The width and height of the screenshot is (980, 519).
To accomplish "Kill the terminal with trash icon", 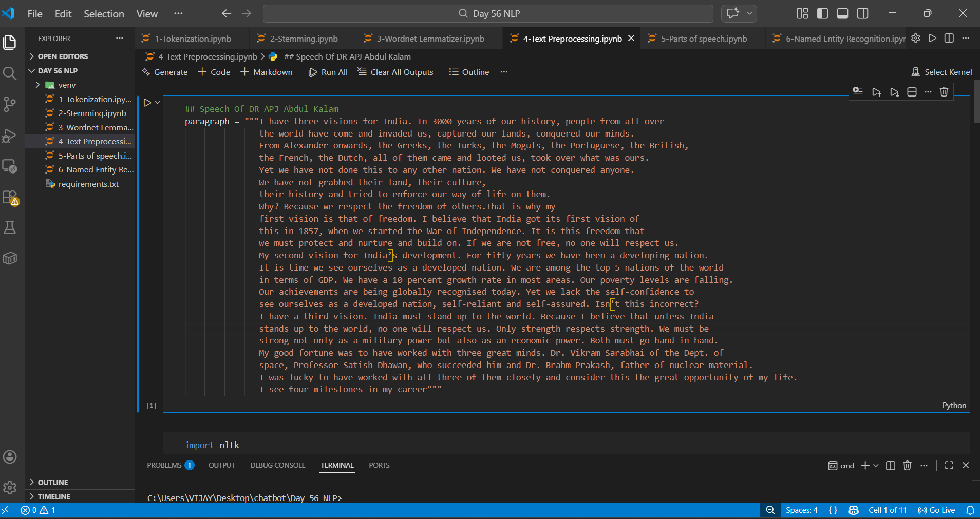I will point(907,465).
